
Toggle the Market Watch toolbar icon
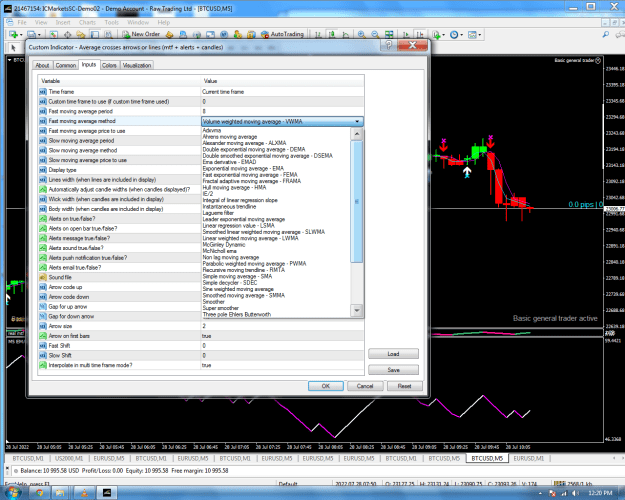(x=54, y=35)
